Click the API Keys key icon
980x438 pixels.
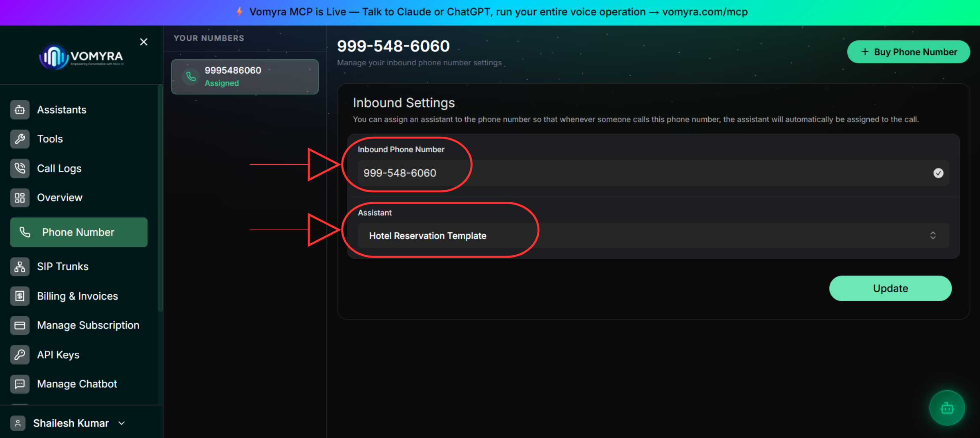pyautogui.click(x=20, y=355)
